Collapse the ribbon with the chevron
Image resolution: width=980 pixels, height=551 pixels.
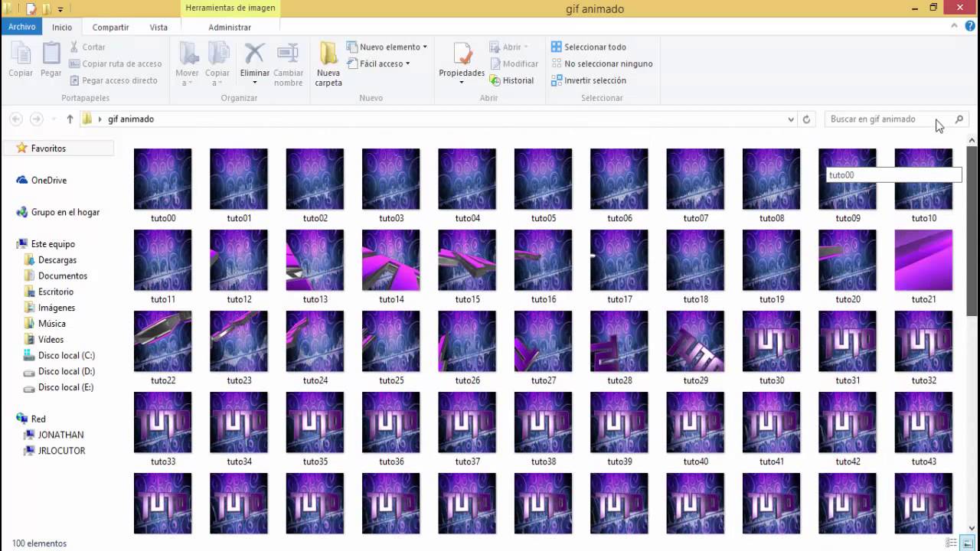[x=954, y=26]
